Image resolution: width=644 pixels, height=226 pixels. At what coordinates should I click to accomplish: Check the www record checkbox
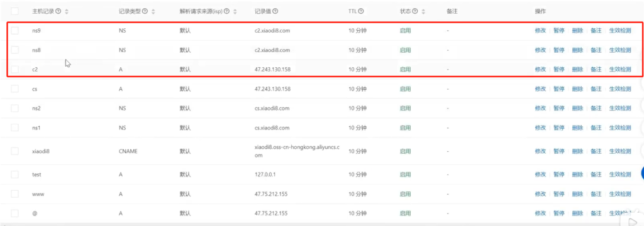click(15, 193)
